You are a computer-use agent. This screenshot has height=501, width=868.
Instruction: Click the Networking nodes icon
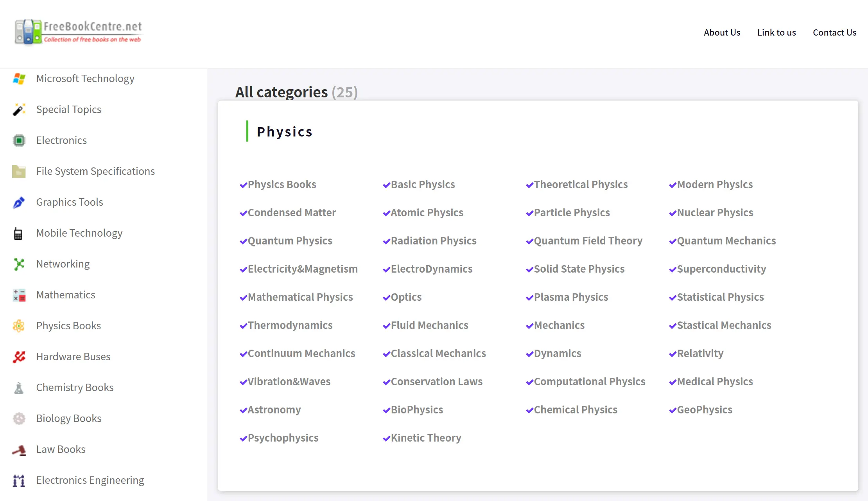tap(19, 264)
